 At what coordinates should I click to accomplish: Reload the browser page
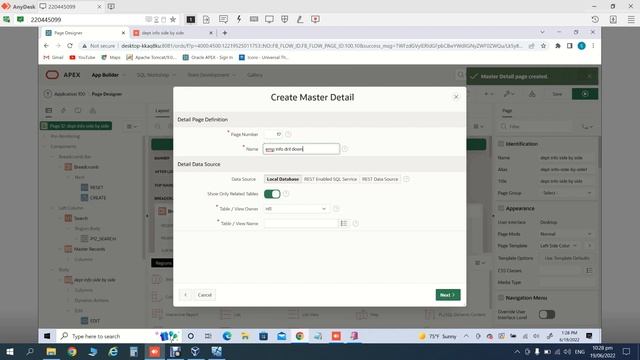point(70,46)
